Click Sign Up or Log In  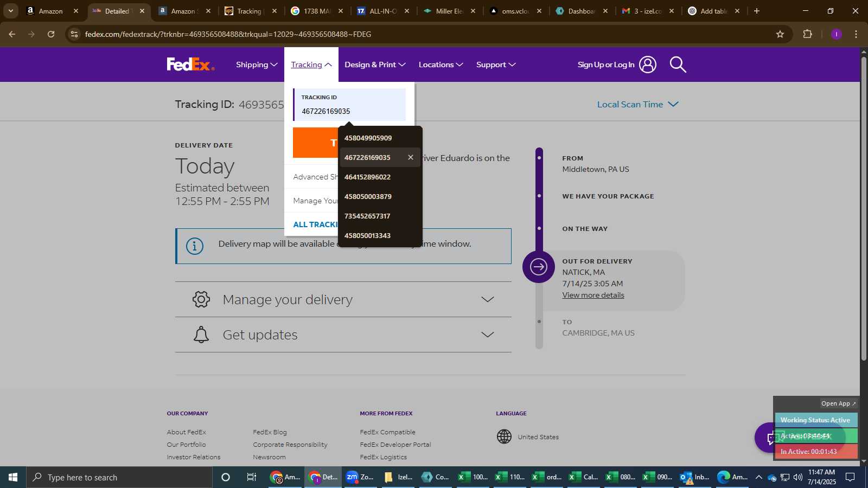[x=605, y=65]
